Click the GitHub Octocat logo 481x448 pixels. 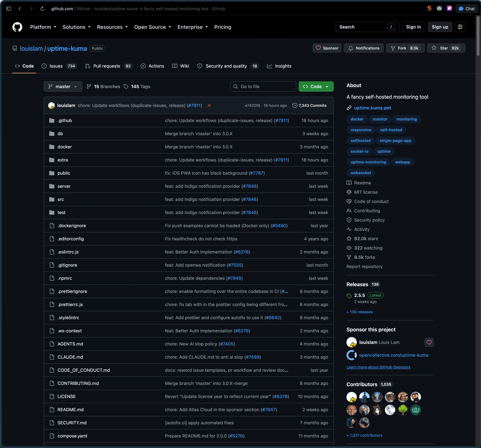(17, 27)
